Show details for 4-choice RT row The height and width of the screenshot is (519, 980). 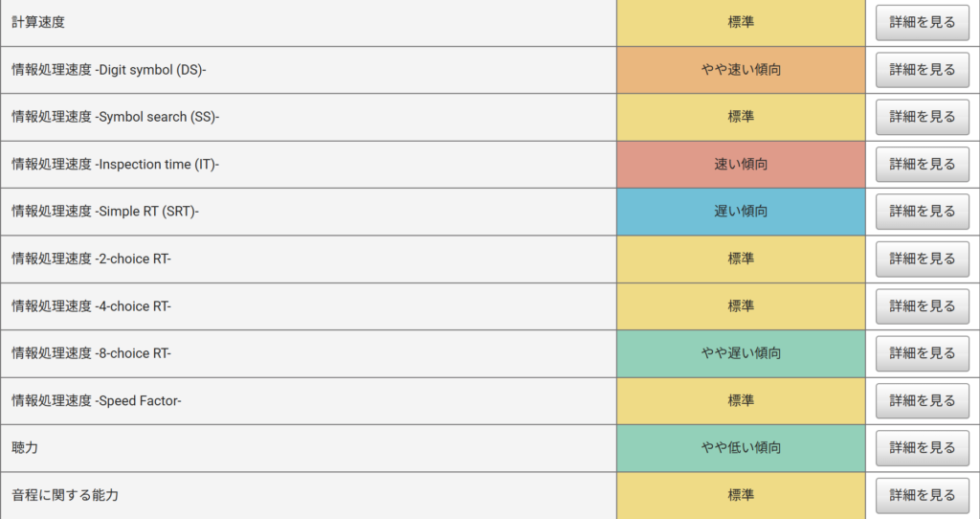click(922, 305)
